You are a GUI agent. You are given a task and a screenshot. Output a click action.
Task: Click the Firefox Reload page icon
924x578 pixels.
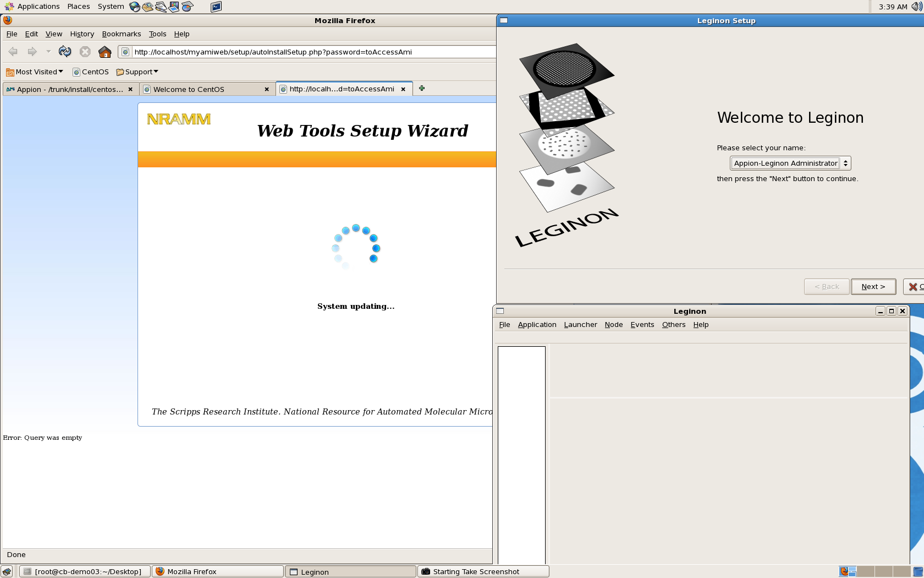tap(65, 52)
